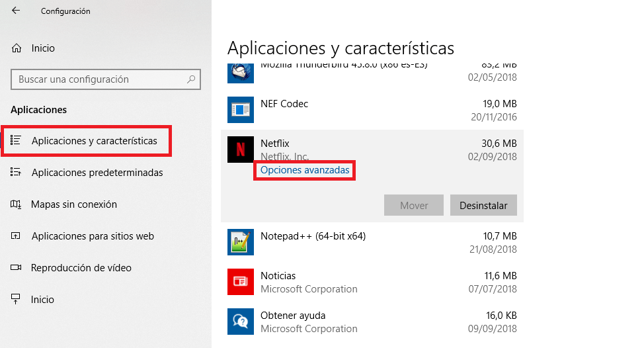Click the Aplicaciones y características page heading

coord(341,48)
